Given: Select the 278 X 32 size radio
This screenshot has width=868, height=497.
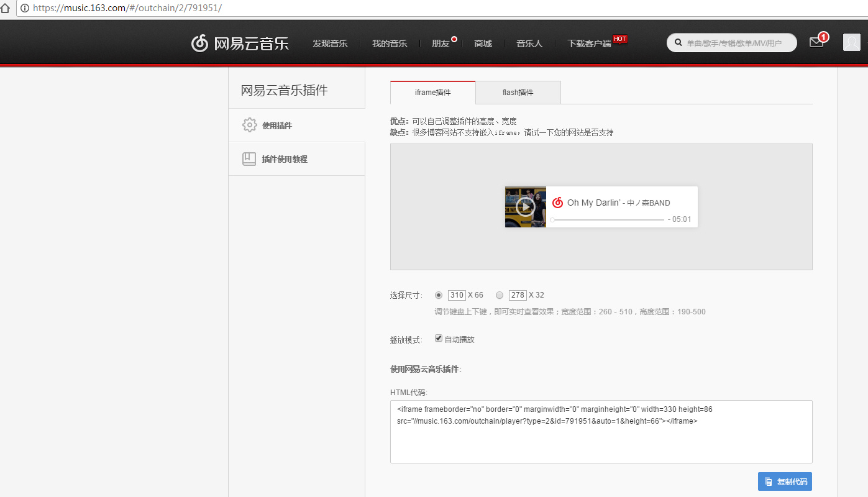Looking at the screenshot, I should coord(500,295).
